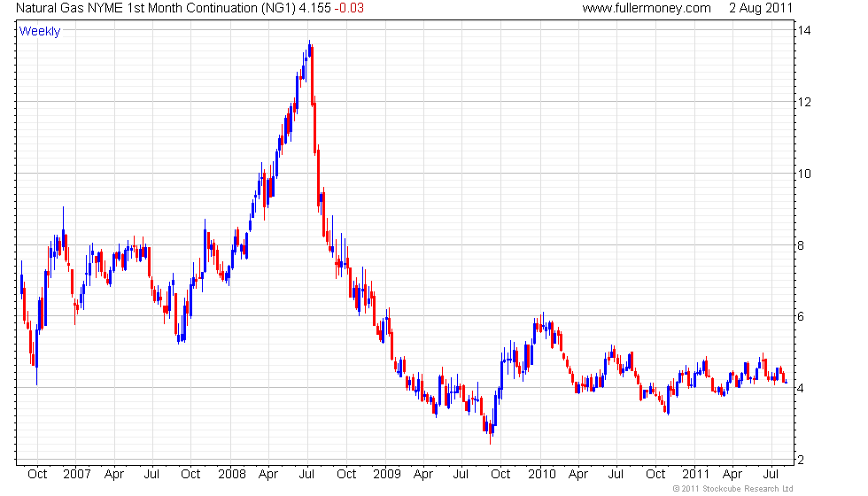Click the Jul label between 2007 and 2008
The width and height of the screenshot is (868, 496).
click(151, 475)
